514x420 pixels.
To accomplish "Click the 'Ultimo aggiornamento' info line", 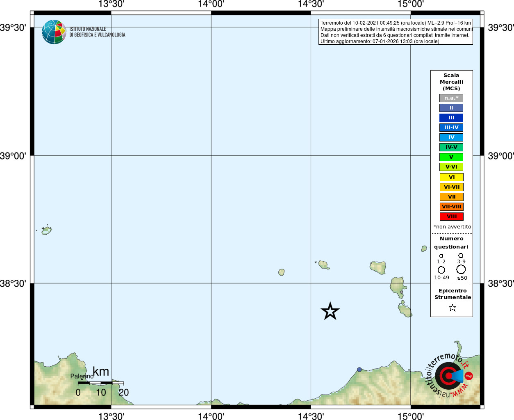I will tap(380, 41).
